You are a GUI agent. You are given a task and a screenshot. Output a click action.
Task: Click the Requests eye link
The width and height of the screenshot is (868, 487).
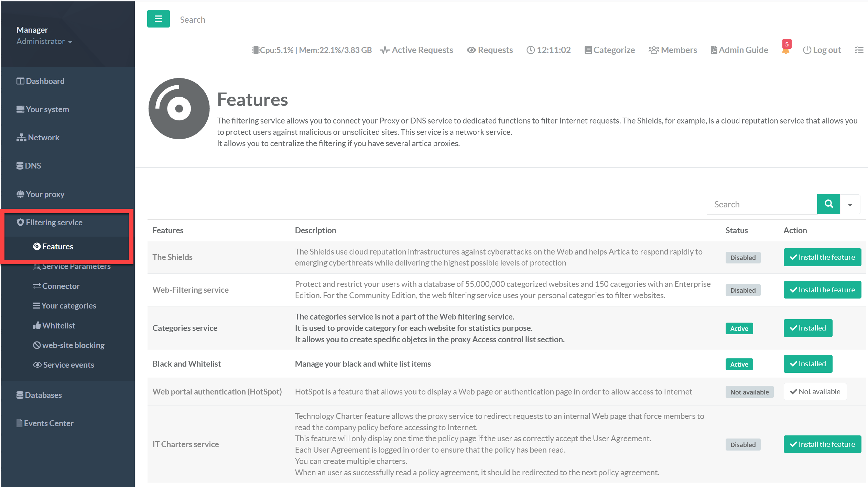(x=490, y=50)
